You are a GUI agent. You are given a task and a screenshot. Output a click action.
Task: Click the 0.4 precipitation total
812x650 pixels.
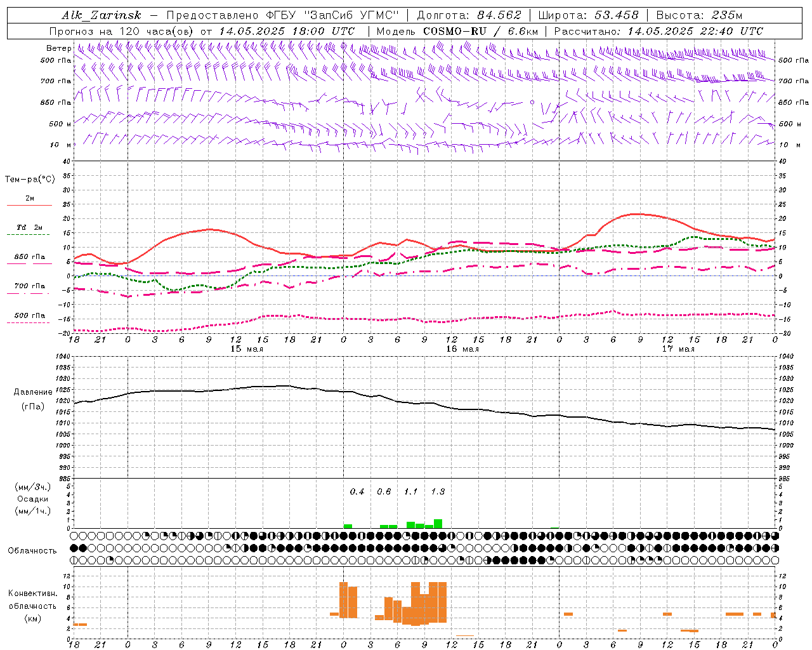point(357,492)
